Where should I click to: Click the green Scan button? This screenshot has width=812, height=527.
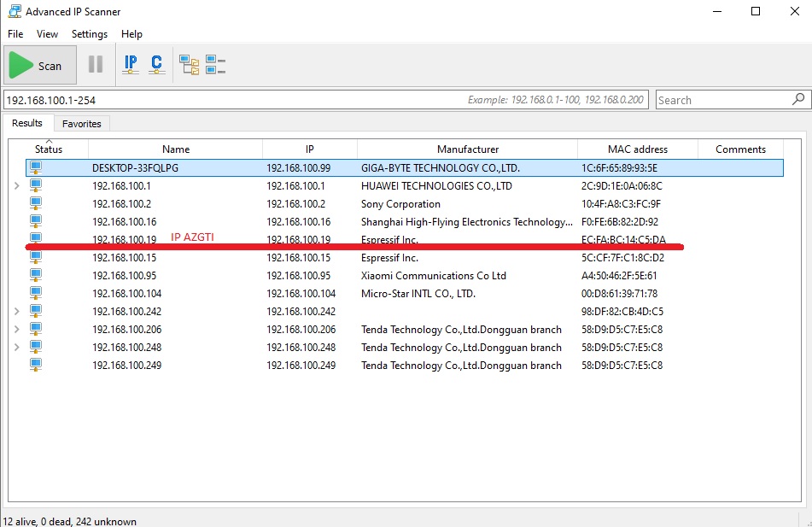pos(40,65)
